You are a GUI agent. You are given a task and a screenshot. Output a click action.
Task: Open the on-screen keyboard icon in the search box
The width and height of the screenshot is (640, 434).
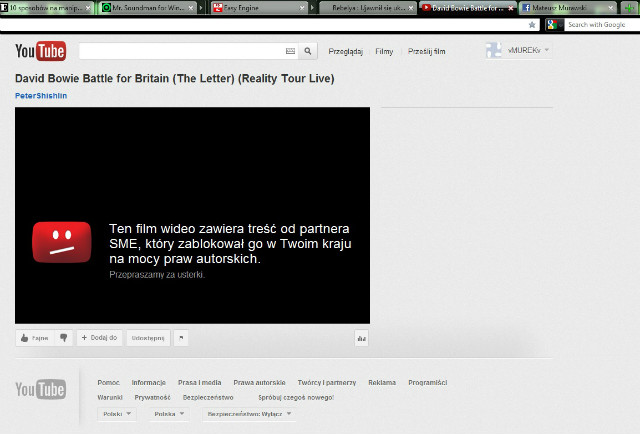click(290, 51)
